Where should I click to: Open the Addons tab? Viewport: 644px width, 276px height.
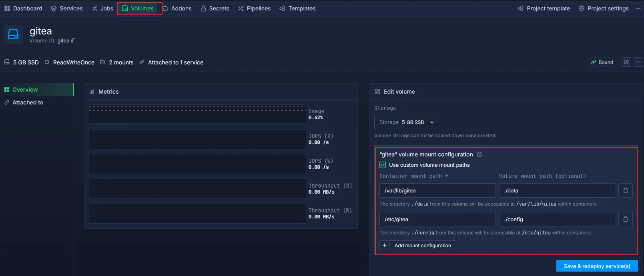177,8
